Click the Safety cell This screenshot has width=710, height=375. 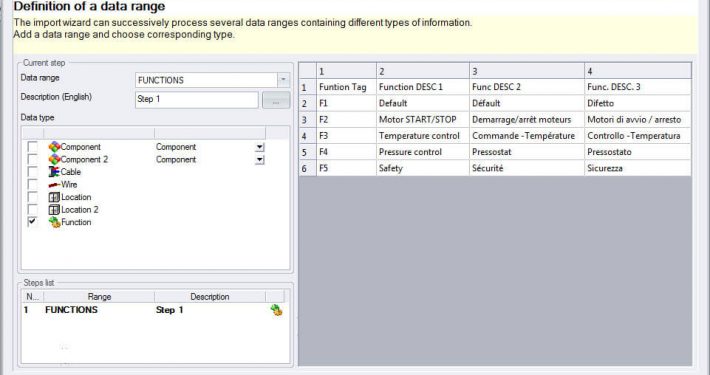[423, 168]
